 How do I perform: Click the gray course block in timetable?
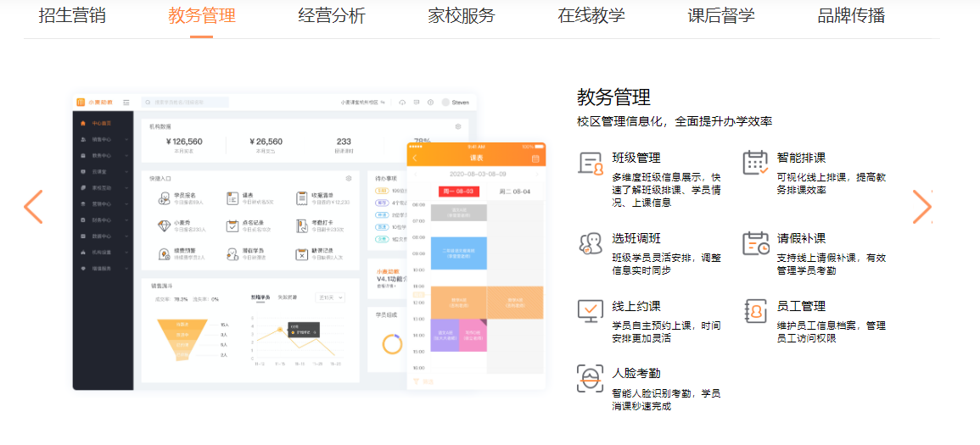coord(459,212)
